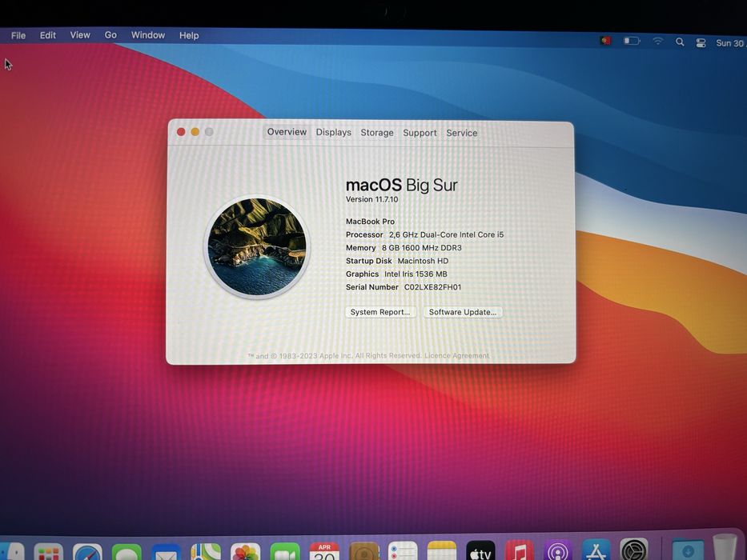Open the Mail app in the Dock
Image resolution: width=747 pixels, height=560 pixels.
pos(167,552)
